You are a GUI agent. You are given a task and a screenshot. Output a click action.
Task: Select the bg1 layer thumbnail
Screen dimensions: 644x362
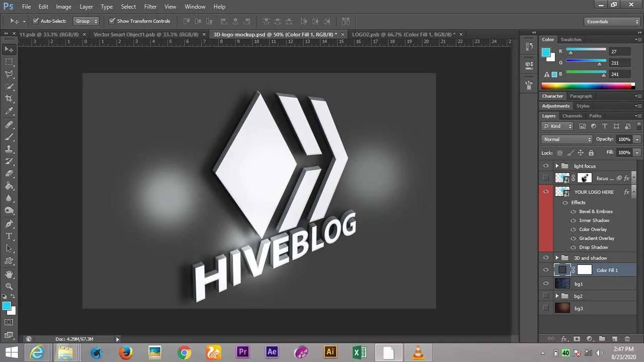562,284
